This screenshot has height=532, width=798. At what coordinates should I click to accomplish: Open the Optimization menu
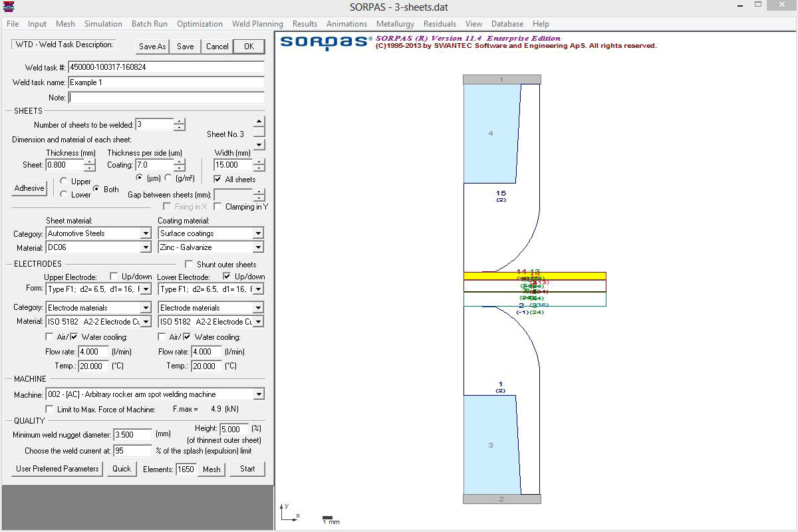(x=199, y=24)
